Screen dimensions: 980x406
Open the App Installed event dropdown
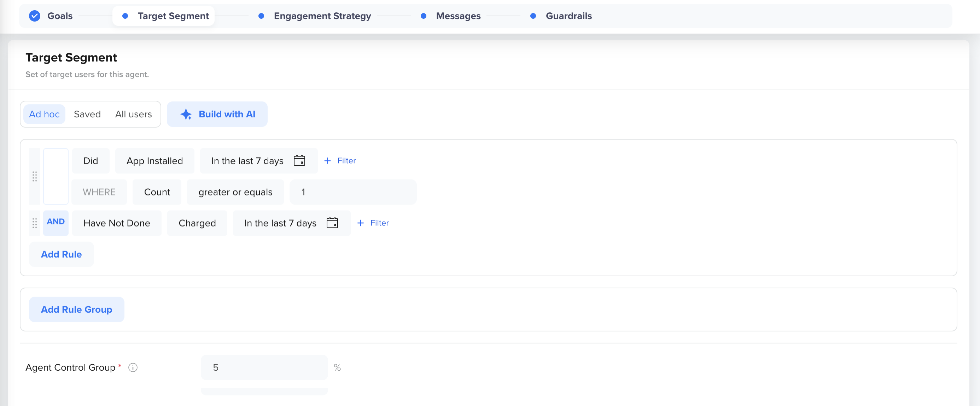(155, 161)
